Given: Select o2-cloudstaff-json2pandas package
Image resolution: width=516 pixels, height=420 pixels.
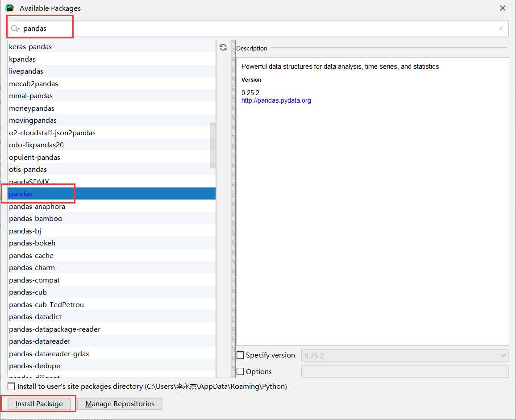Looking at the screenshot, I should [112, 133].
